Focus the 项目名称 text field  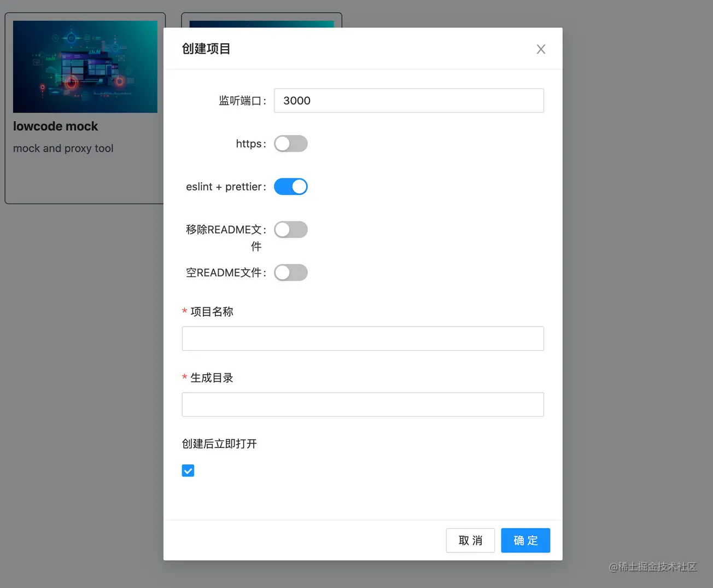pyautogui.click(x=363, y=339)
